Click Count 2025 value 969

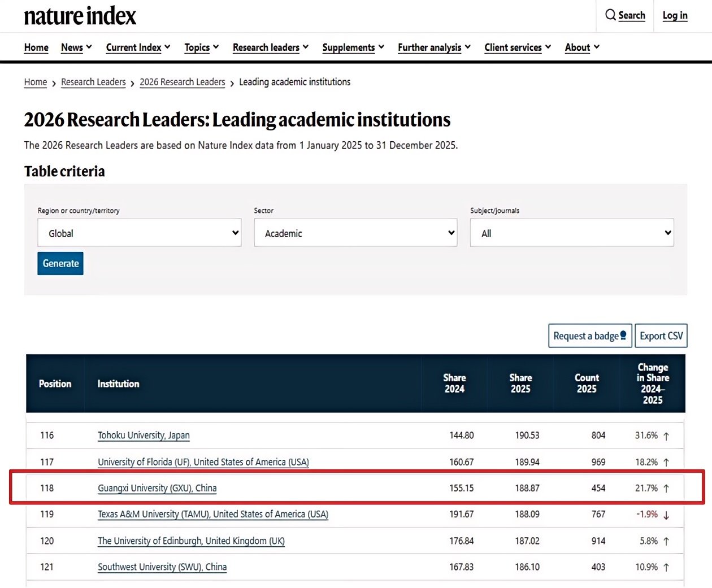pyautogui.click(x=598, y=462)
